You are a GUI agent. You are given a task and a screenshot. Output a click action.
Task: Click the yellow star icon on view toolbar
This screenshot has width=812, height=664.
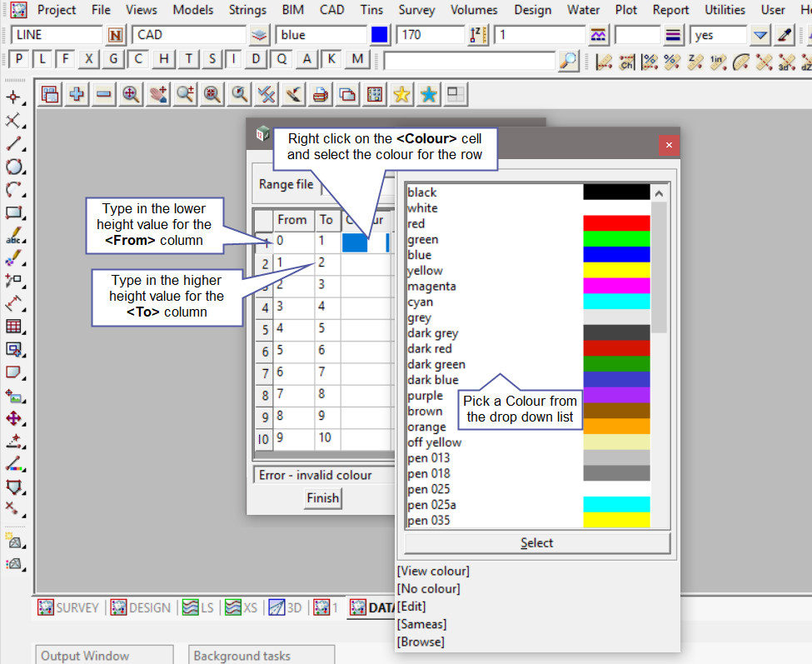[401, 95]
